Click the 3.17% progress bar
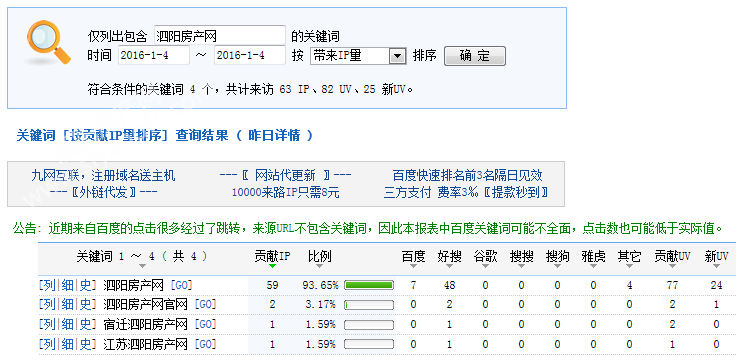 pos(369,305)
